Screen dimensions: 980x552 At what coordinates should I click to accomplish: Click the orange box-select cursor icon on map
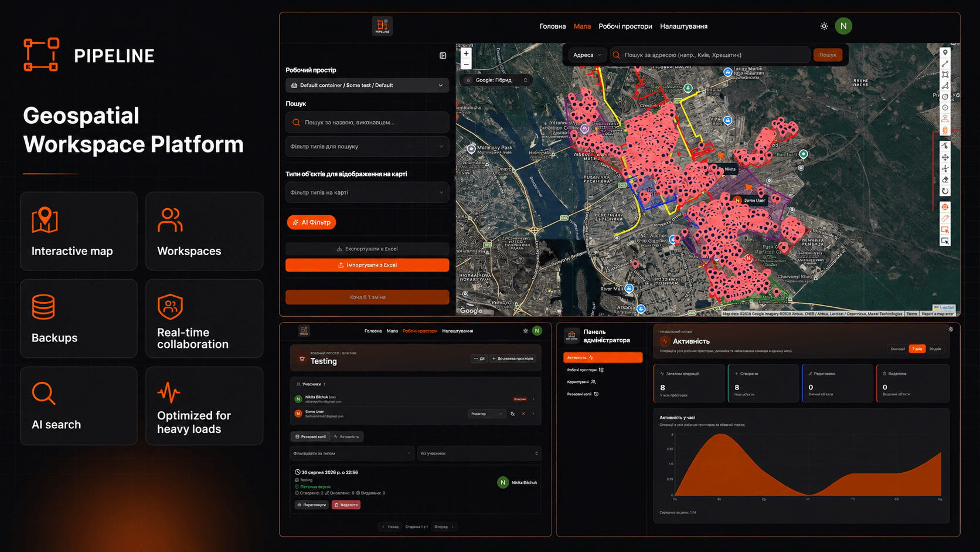point(945,229)
